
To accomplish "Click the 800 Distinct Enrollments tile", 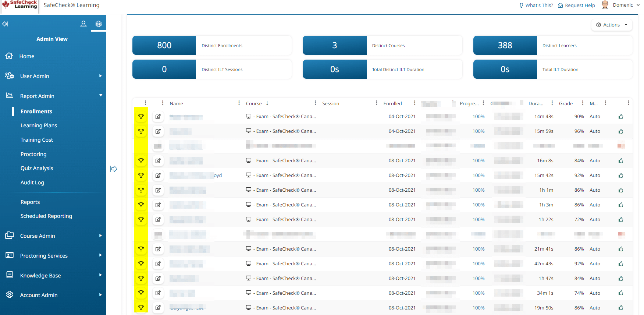I will point(212,45).
